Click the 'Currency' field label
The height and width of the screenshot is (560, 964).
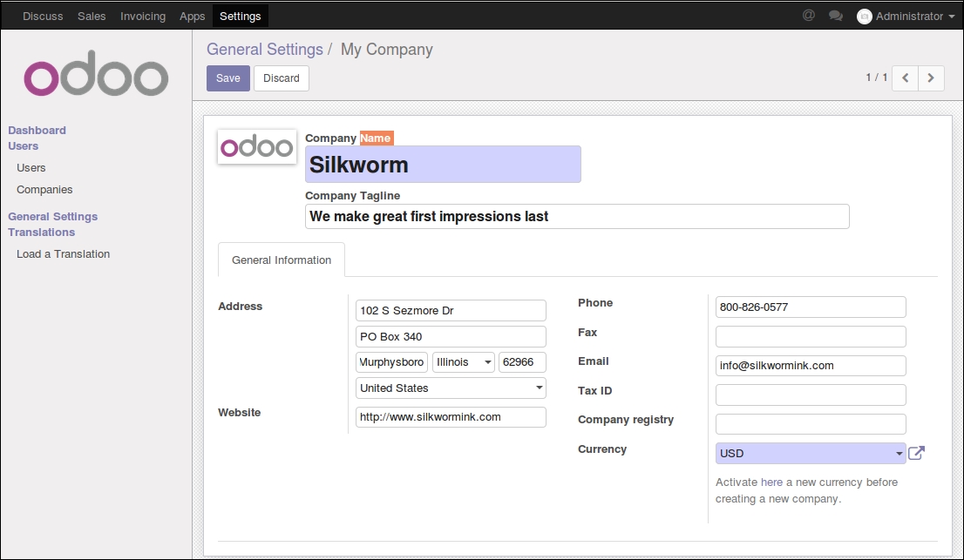click(x=602, y=449)
